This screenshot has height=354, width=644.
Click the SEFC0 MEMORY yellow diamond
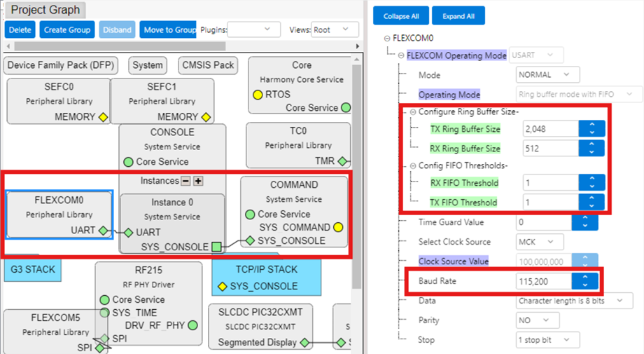pyautogui.click(x=102, y=117)
